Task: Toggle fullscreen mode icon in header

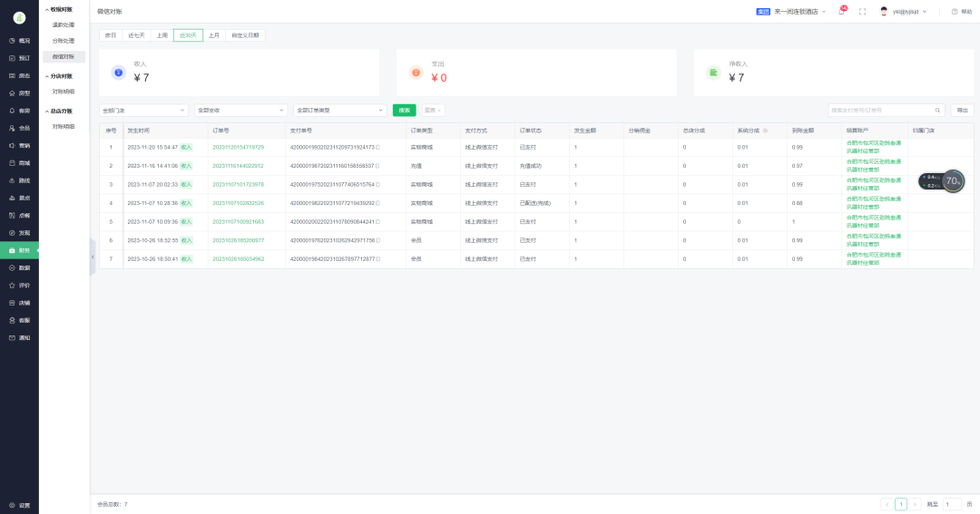Action: 863,12
